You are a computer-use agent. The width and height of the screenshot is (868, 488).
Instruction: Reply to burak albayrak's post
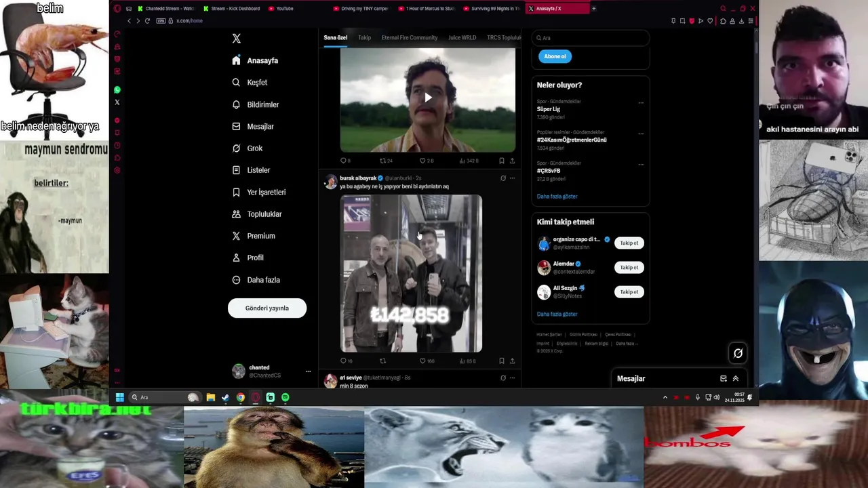point(346,361)
